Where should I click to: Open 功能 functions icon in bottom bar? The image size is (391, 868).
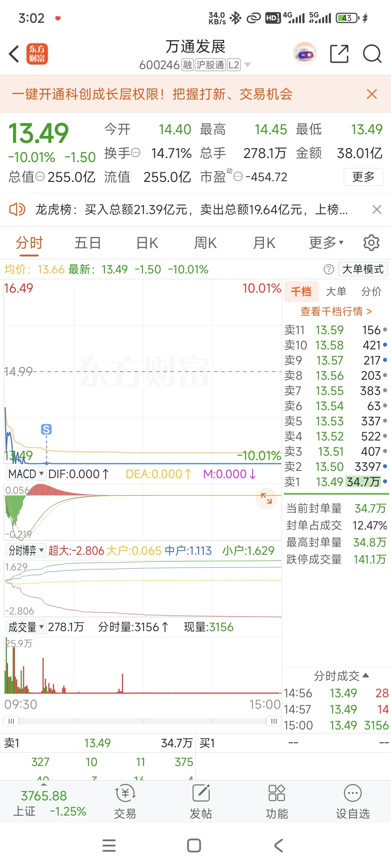(277, 802)
